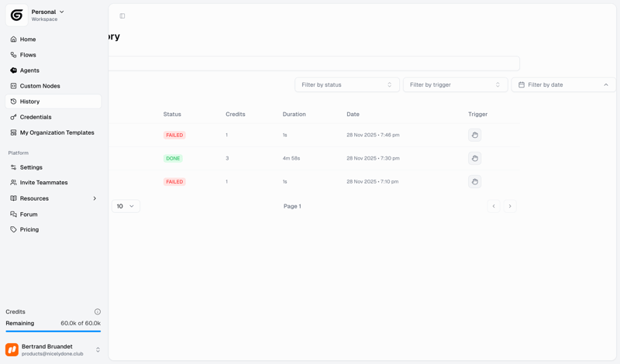Click the history search field

tap(315, 64)
